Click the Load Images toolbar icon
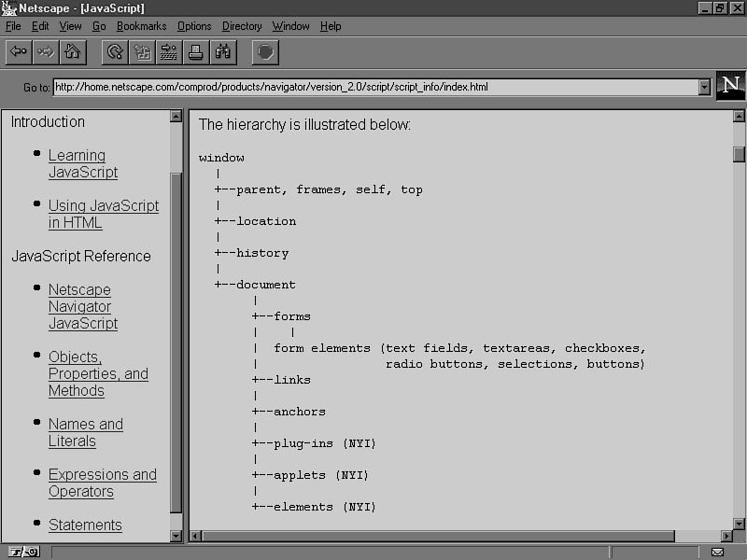Image resolution: width=747 pixels, height=560 pixels. pyautogui.click(x=142, y=51)
